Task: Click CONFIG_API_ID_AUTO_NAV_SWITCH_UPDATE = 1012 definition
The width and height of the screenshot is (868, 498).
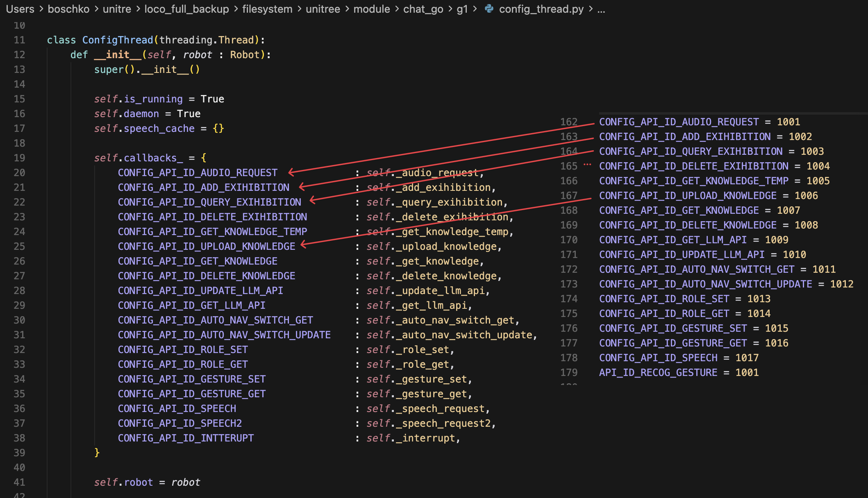Action: point(726,284)
